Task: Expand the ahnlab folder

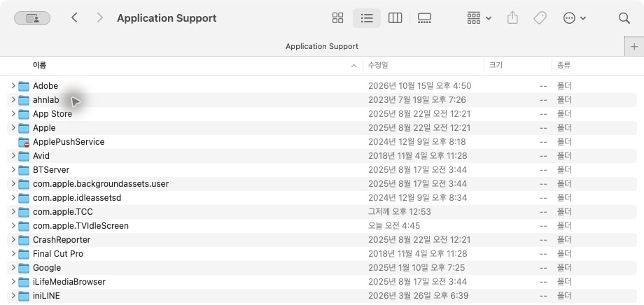Action: (13, 100)
